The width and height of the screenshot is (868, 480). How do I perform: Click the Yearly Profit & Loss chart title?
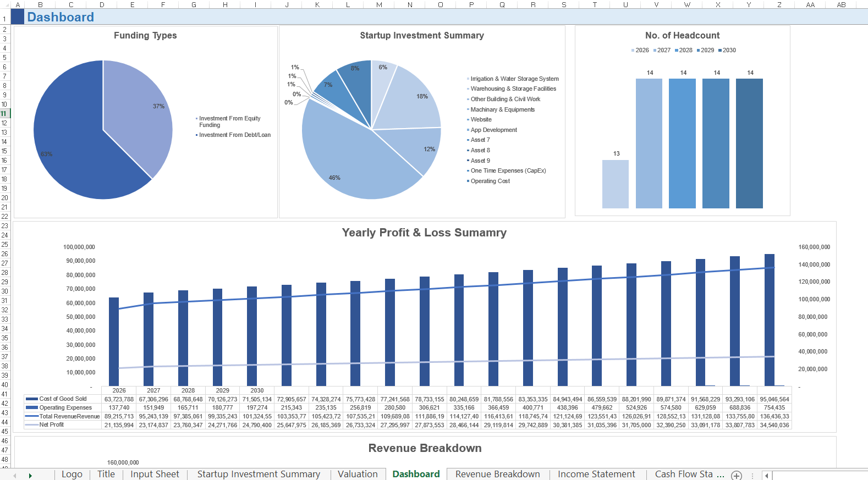click(424, 233)
